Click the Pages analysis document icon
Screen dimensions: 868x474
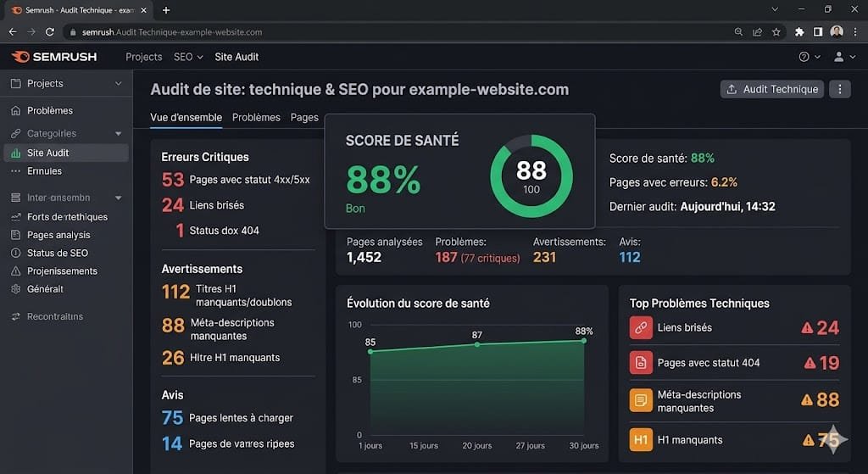pyautogui.click(x=15, y=235)
